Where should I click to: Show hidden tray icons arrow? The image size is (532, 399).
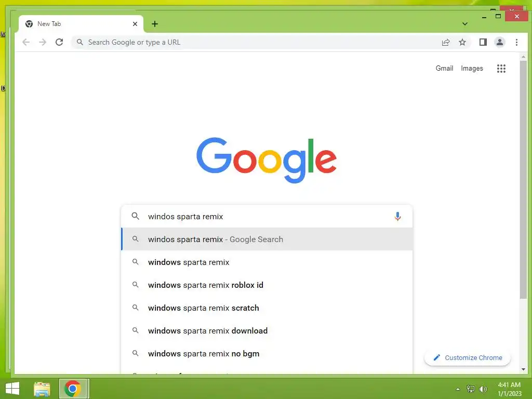point(458,389)
